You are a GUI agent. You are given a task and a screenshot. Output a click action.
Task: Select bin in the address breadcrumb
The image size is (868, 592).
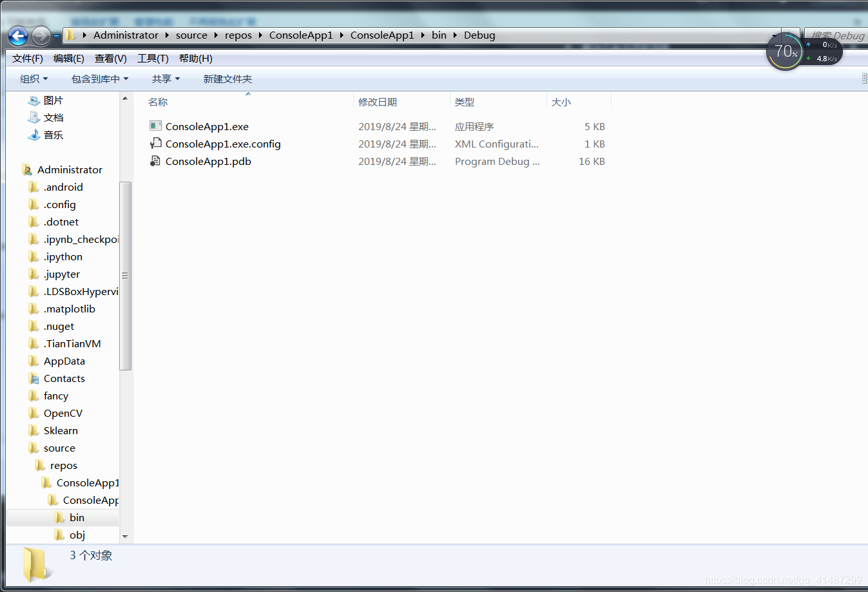[x=439, y=35]
